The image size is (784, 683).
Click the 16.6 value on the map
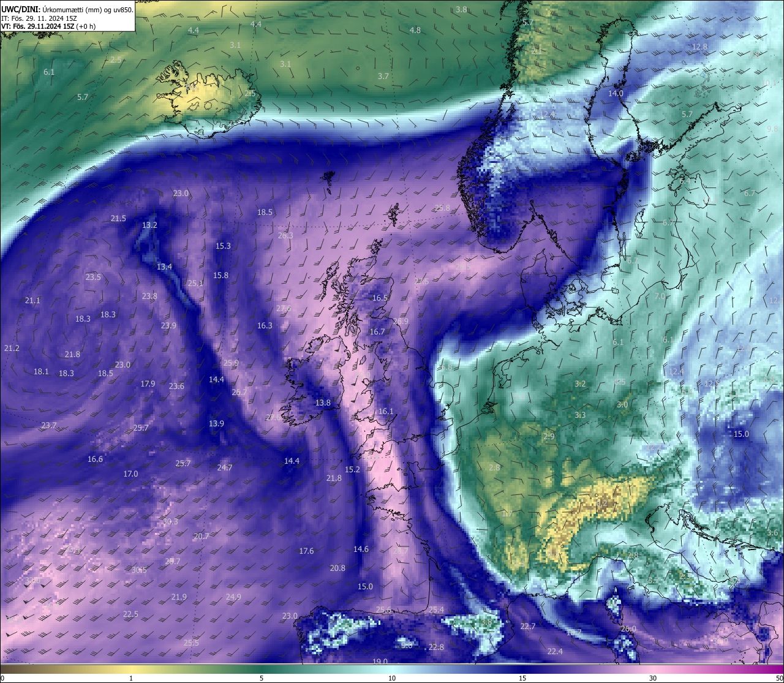[x=95, y=459]
